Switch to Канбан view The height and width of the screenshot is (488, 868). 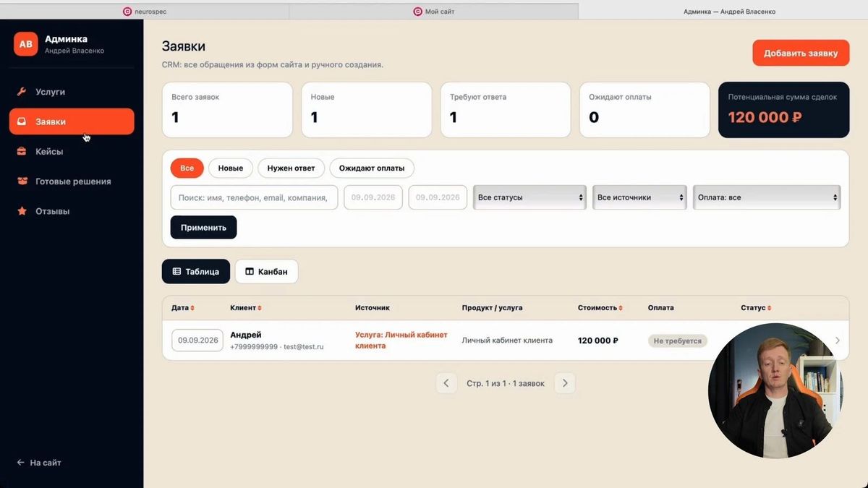266,272
